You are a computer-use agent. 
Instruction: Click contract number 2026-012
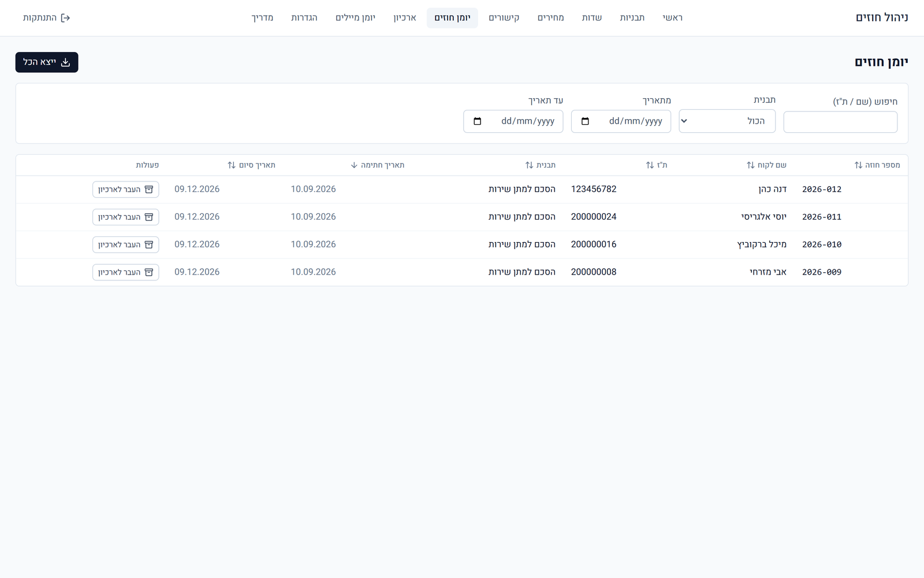point(822,190)
